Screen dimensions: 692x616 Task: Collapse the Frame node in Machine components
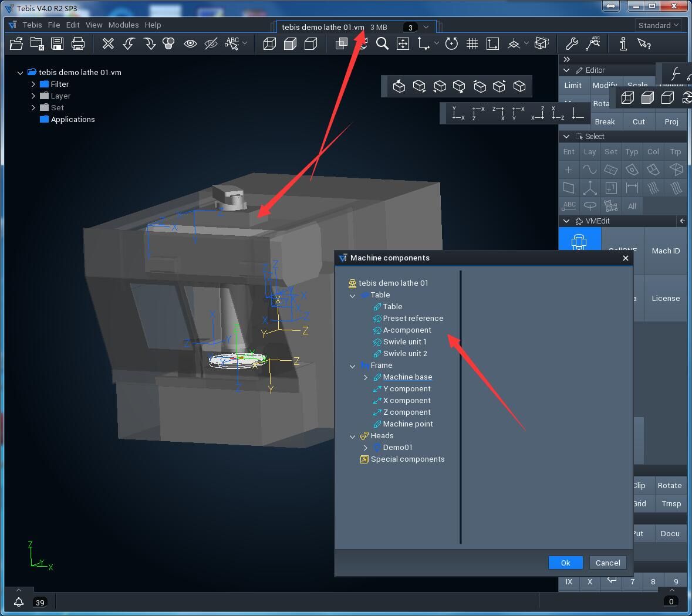(x=352, y=366)
